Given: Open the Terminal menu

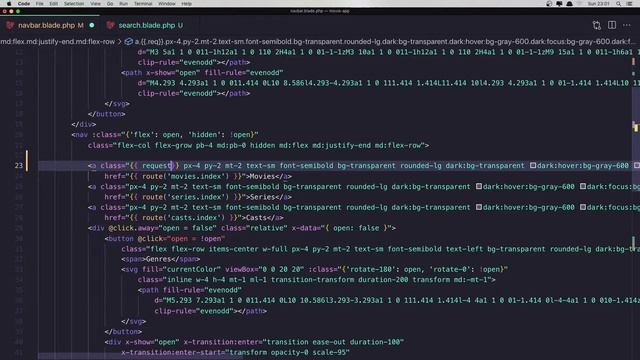Looking at the screenshot, I should [x=143, y=4].
